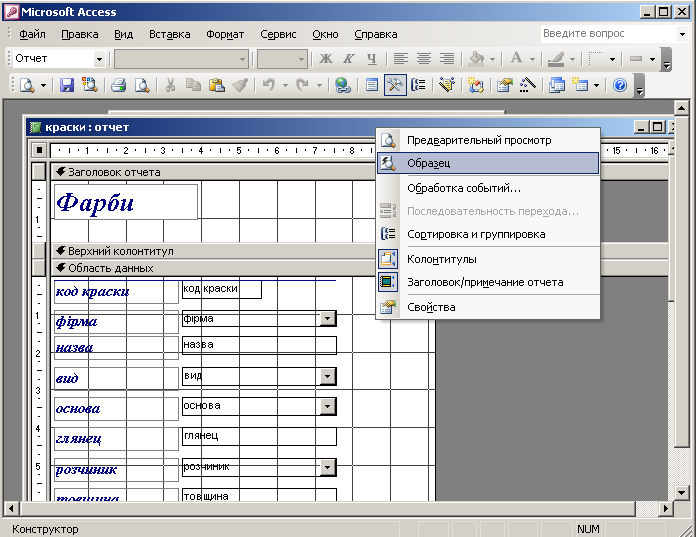Open the Field List icon
This screenshot has height=537, width=696.
click(x=372, y=85)
